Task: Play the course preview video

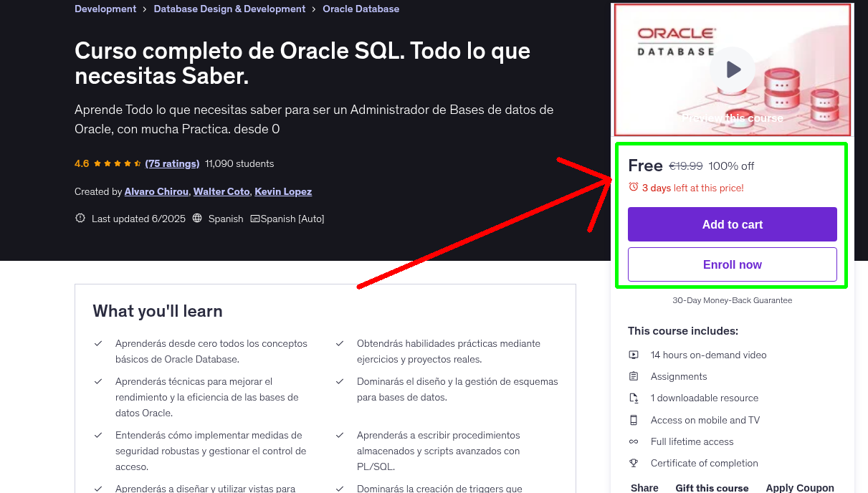Action: click(732, 69)
